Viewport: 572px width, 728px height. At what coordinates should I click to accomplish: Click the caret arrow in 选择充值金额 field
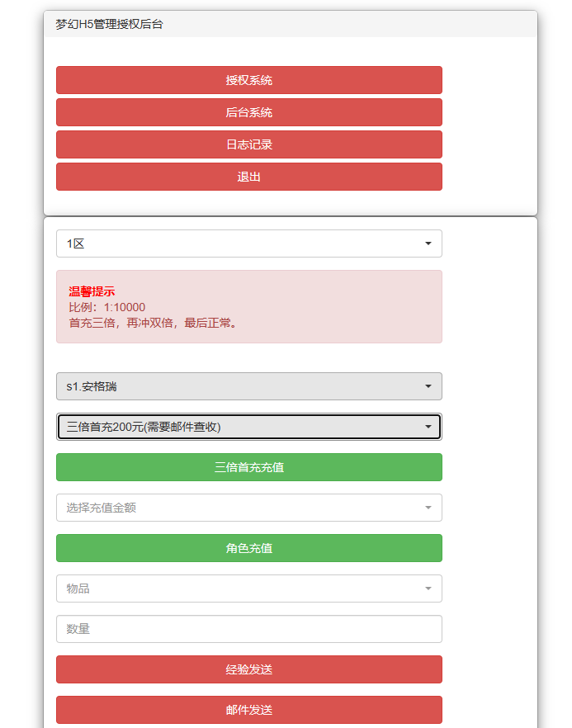(428, 508)
